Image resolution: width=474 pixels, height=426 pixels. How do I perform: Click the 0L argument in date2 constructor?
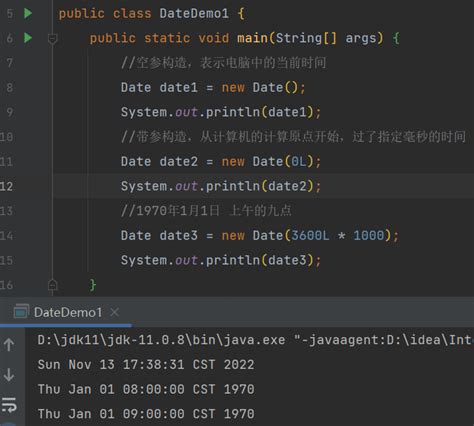coord(299,162)
